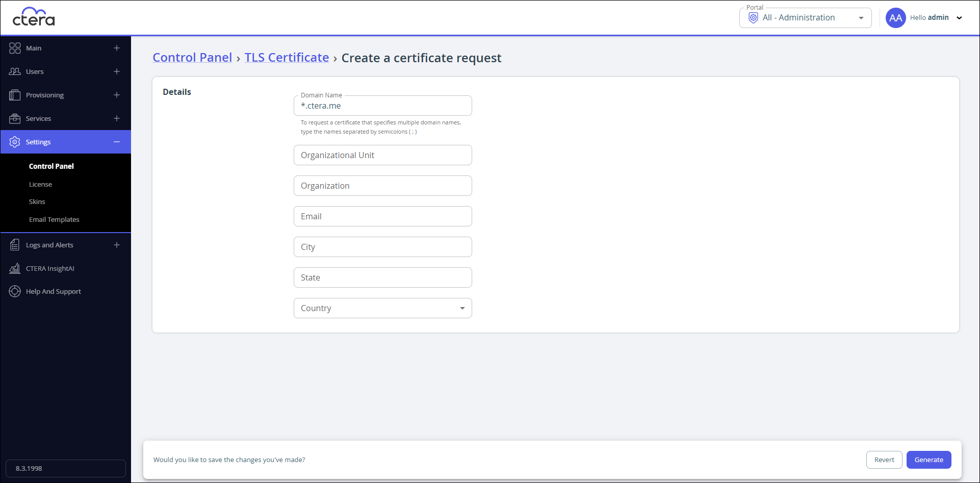Go to TLS Certificate breadcrumb link
This screenshot has height=483, width=980.
(287, 58)
